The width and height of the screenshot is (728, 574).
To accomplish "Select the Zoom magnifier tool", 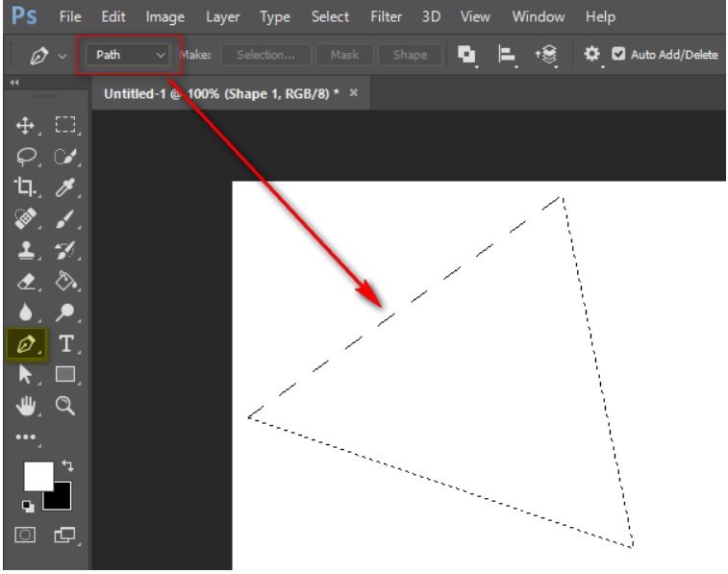I will point(65,406).
